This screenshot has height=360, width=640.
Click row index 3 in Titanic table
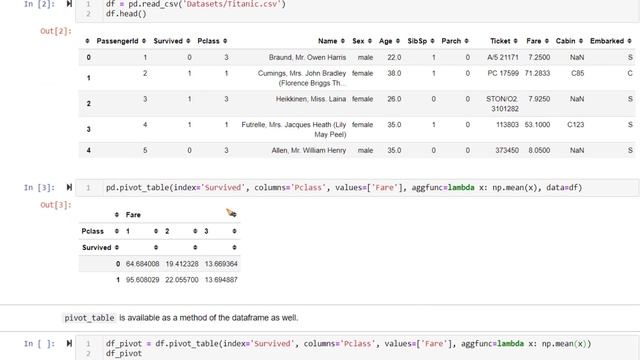coord(89,129)
